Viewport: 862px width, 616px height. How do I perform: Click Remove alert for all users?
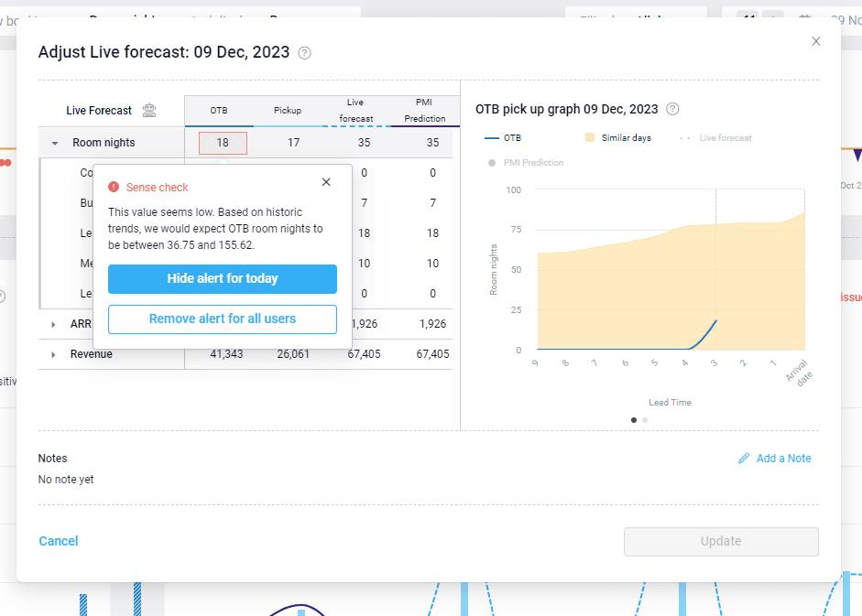tap(223, 319)
